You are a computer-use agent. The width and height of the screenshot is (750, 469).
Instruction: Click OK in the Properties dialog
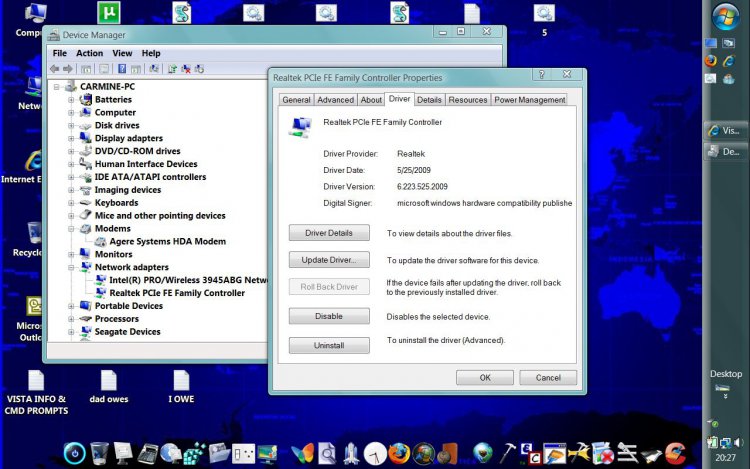click(x=485, y=377)
